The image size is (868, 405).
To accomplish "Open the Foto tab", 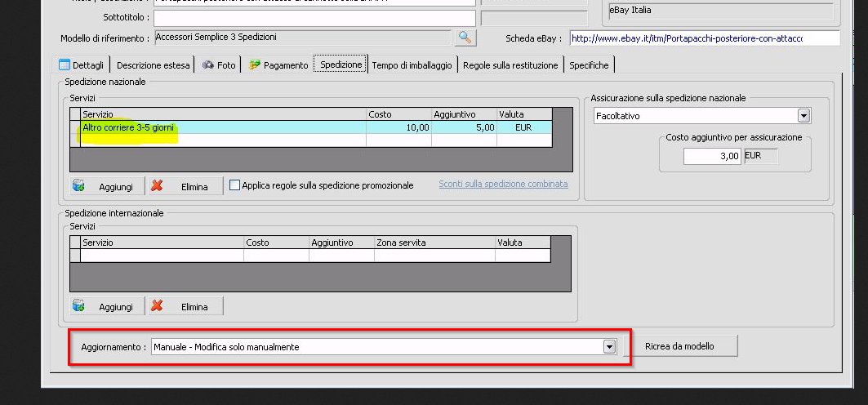I will (219, 65).
